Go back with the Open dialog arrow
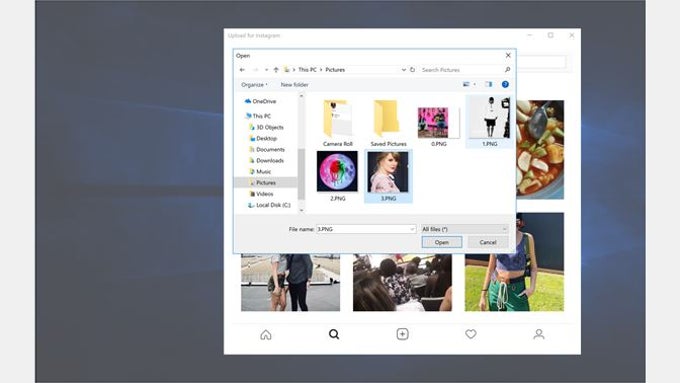The image size is (680, 383). point(242,69)
